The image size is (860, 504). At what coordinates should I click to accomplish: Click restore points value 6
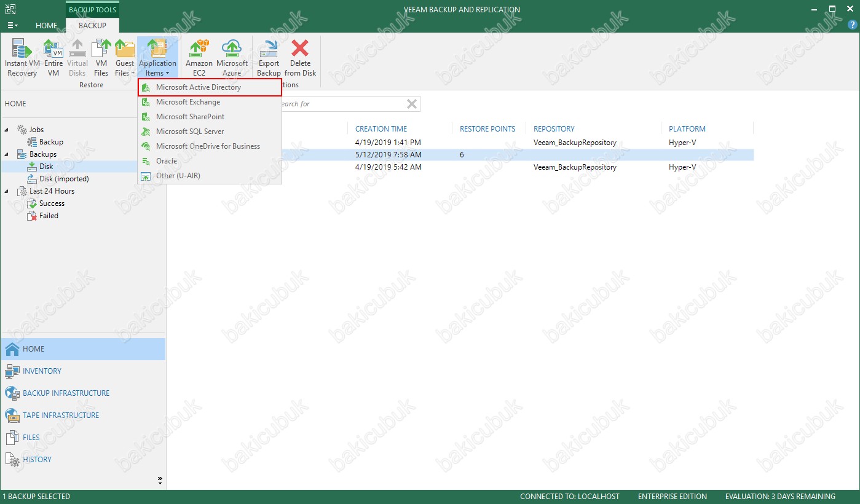click(x=462, y=155)
